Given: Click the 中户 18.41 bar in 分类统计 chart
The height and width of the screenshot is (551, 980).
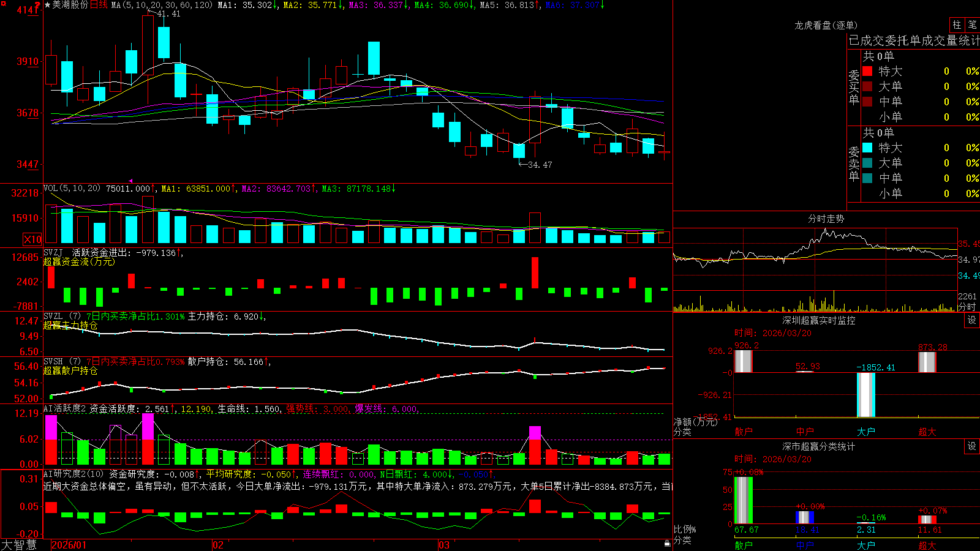Looking at the screenshot, I should (804, 517).
